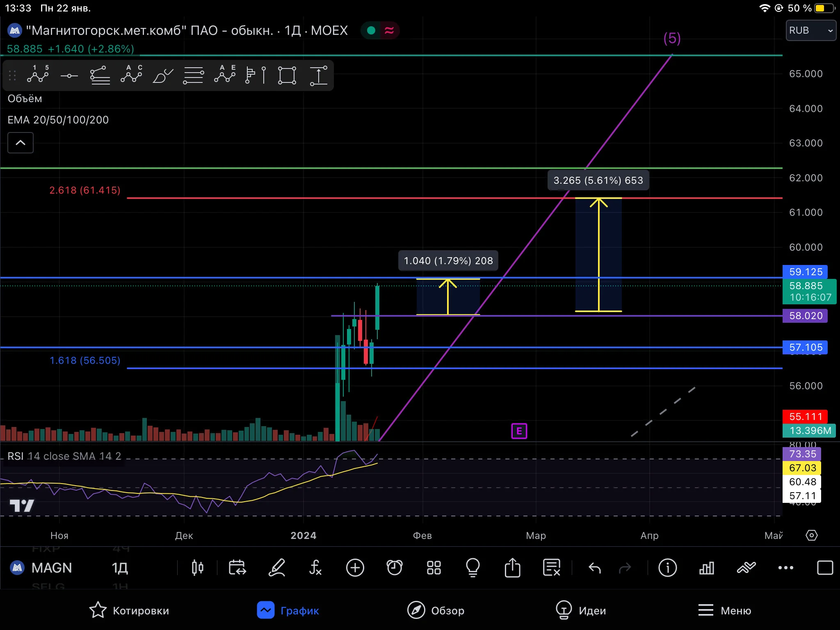The image size is (840, 630).
Task: Select the price range measure tool
Action: pos(319,75)
